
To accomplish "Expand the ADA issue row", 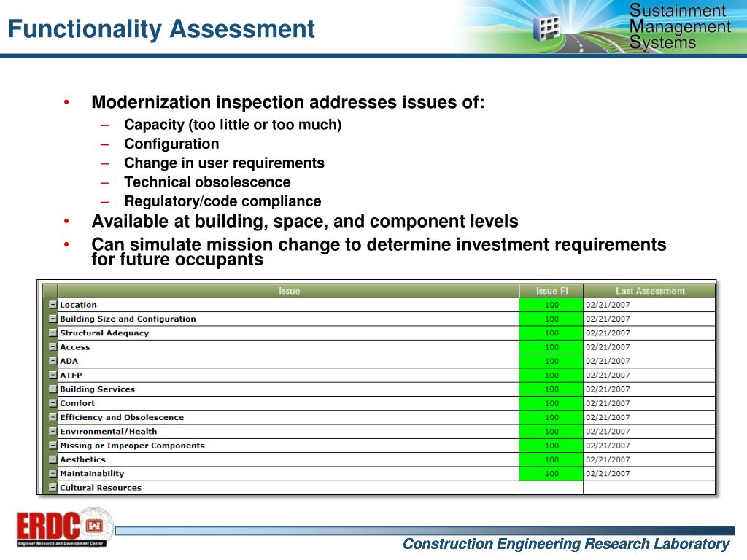I will 53,361.
